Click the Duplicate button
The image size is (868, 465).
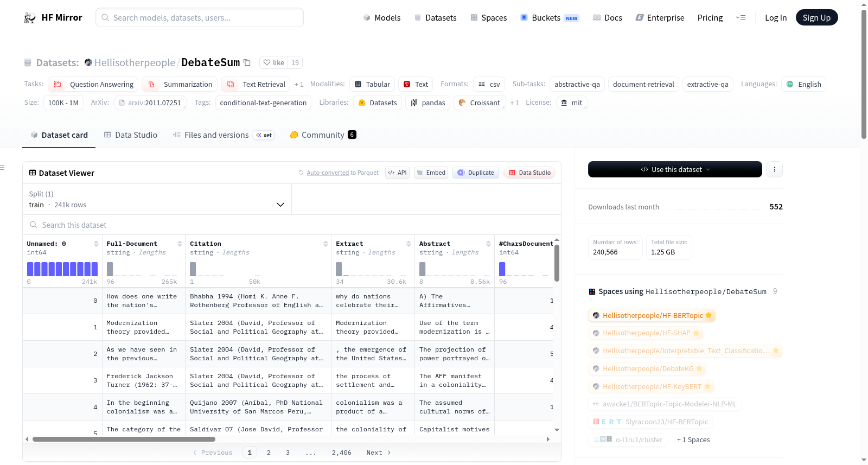click(x=475, y=173)
